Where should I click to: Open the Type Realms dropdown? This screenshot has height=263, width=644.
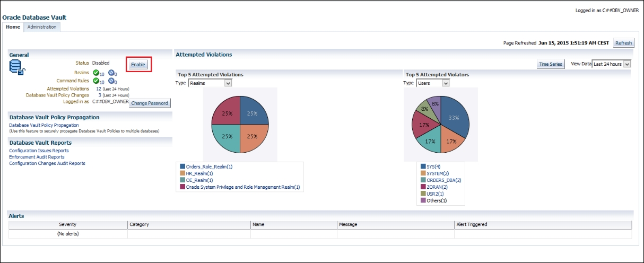coord(210,83)
